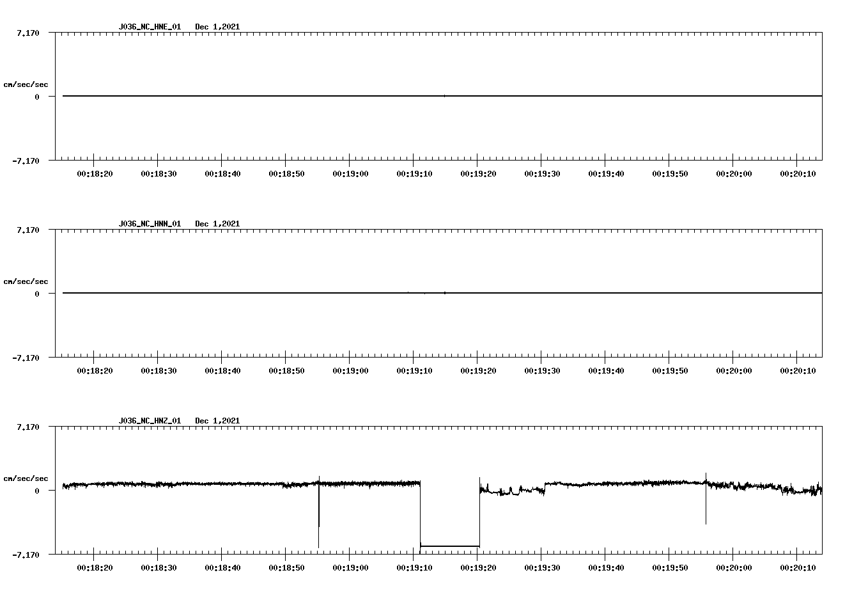Click 00:20:00 time label under HNE plot
This screenshot has height=591, width=868.
point(734,174)
